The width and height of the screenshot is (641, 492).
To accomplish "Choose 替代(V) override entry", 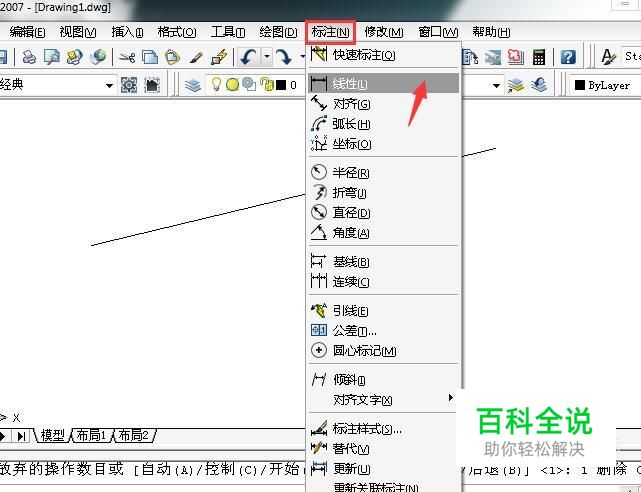I will point(384,449).
